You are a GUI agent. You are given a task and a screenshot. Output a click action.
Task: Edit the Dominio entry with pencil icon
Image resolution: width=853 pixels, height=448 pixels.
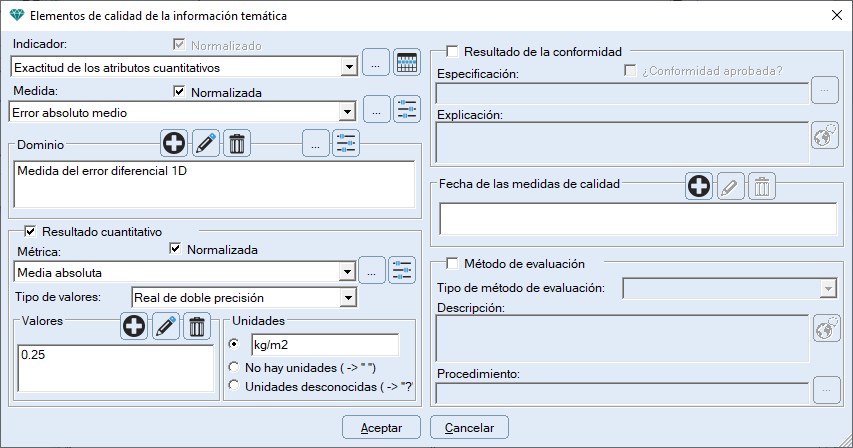coord(205,144)
